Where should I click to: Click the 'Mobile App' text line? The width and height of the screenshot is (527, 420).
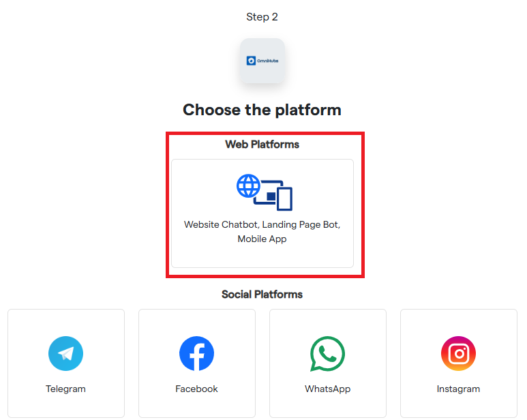point(262,239)
